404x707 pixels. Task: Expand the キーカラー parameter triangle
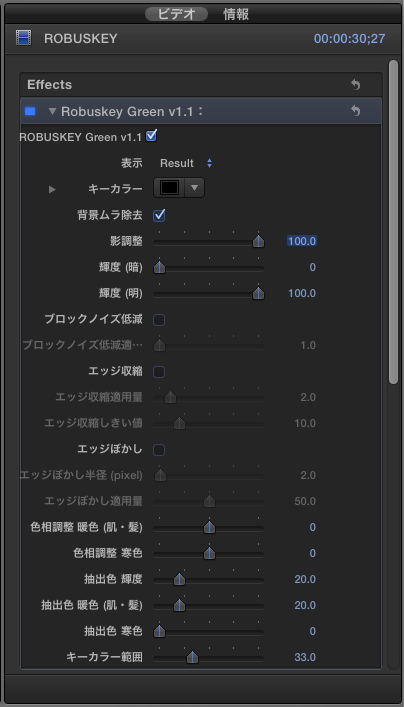pos(52,189)
